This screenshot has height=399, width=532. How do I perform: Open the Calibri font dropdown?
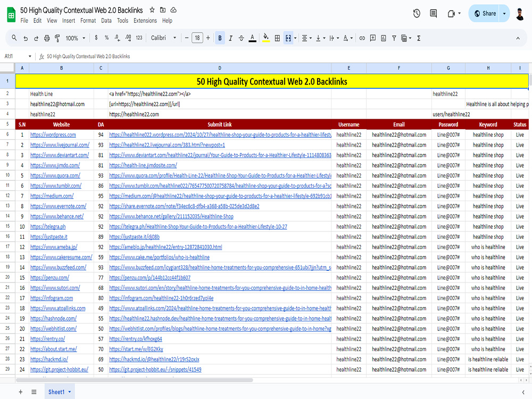click(x=163, y=38)
